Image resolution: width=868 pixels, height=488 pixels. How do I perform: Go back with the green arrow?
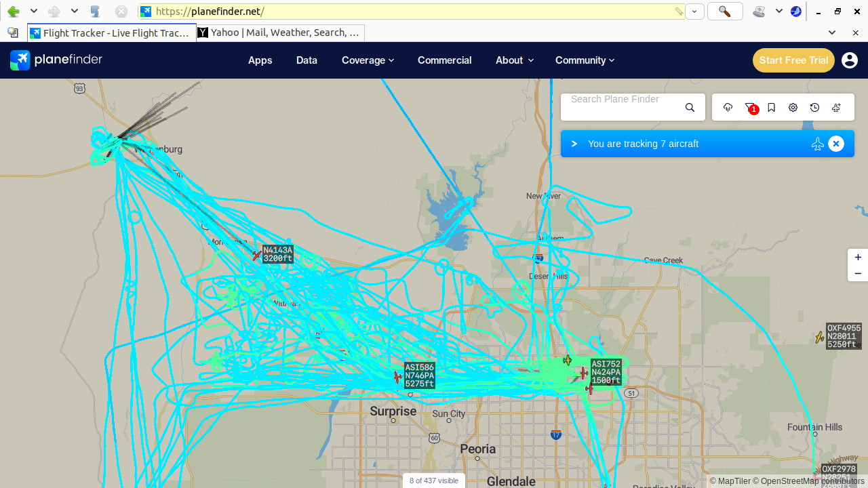pos(13,12)
